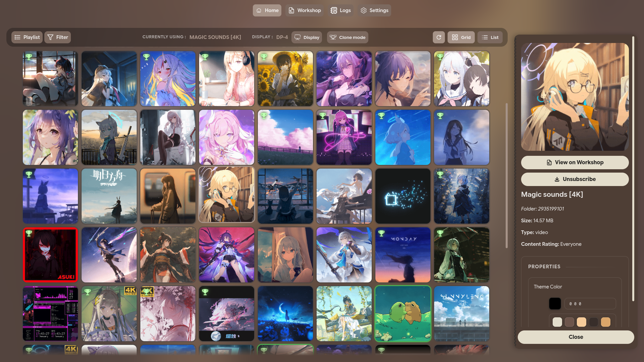The height and width of the screenshot is (362, 644).
Task: Click the wallpaper grid scrollbar
Action: [507, 176]
